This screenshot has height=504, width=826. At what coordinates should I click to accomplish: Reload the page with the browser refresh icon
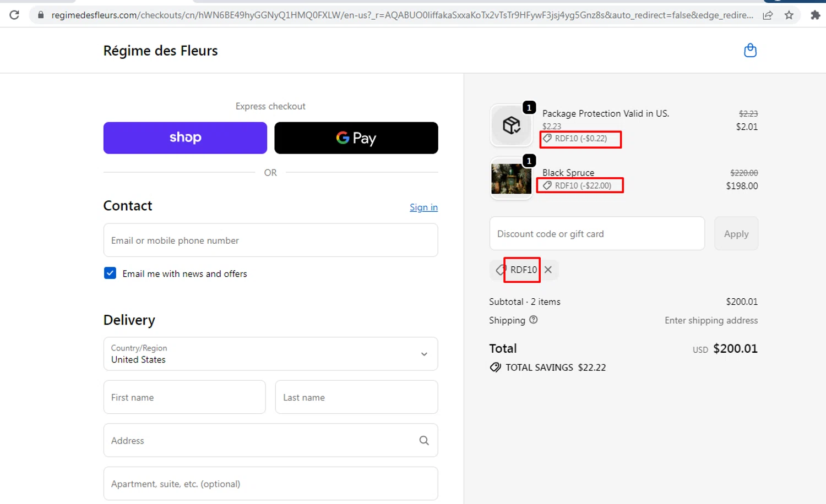pos(14,15)
